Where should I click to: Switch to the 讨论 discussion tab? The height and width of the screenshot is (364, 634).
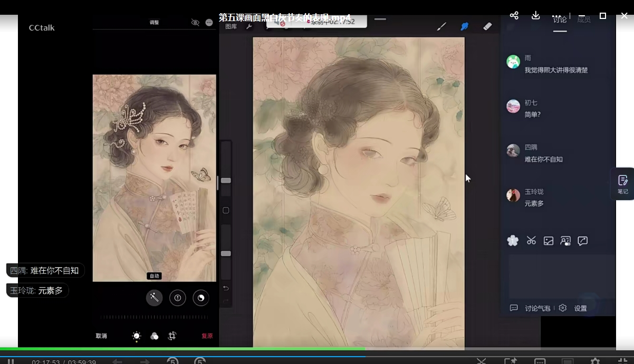tap(560, 19)
